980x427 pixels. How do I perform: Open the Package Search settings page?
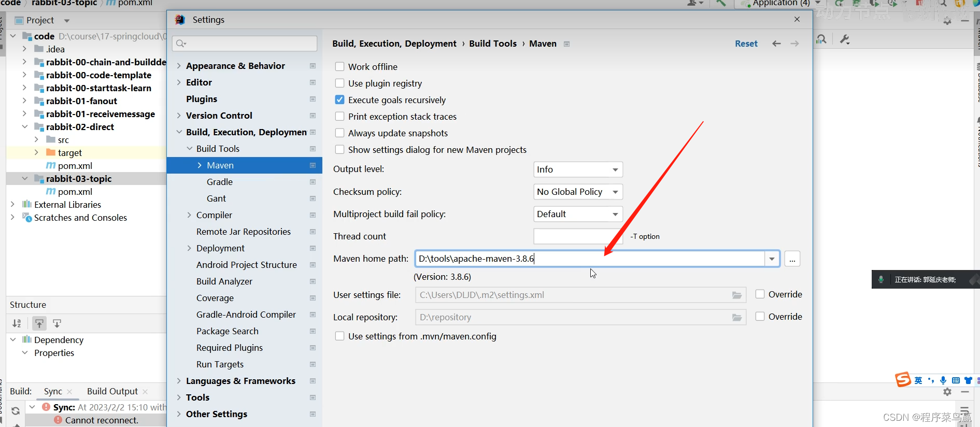tap(227, 331)
